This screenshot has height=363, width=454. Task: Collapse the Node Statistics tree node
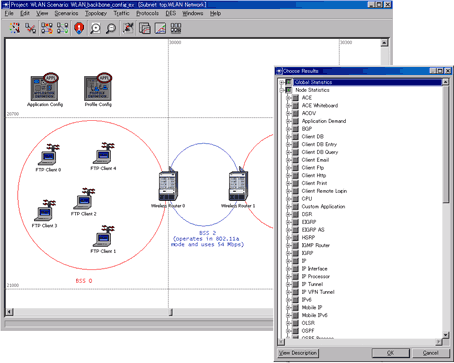pyautogui.click(x=282, y=90)
